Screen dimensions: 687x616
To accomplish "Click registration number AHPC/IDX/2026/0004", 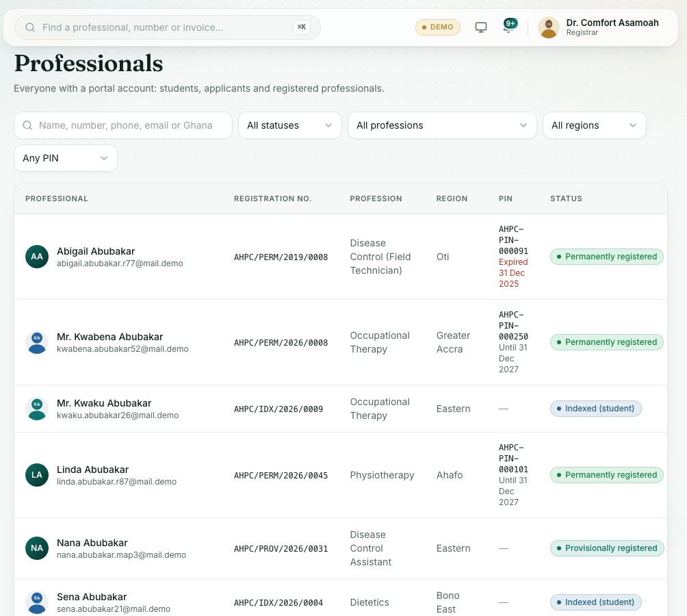I will pyautogui.click(x=278, y=603).
